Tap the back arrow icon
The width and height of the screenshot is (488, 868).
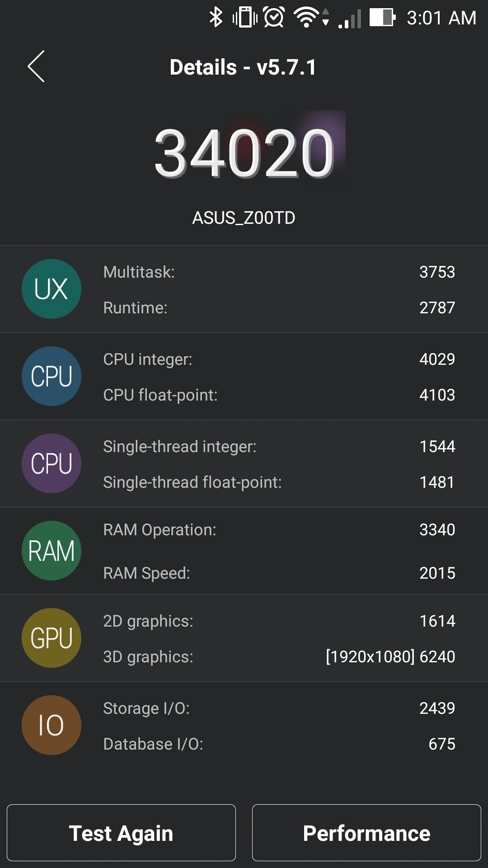[36, 66]
